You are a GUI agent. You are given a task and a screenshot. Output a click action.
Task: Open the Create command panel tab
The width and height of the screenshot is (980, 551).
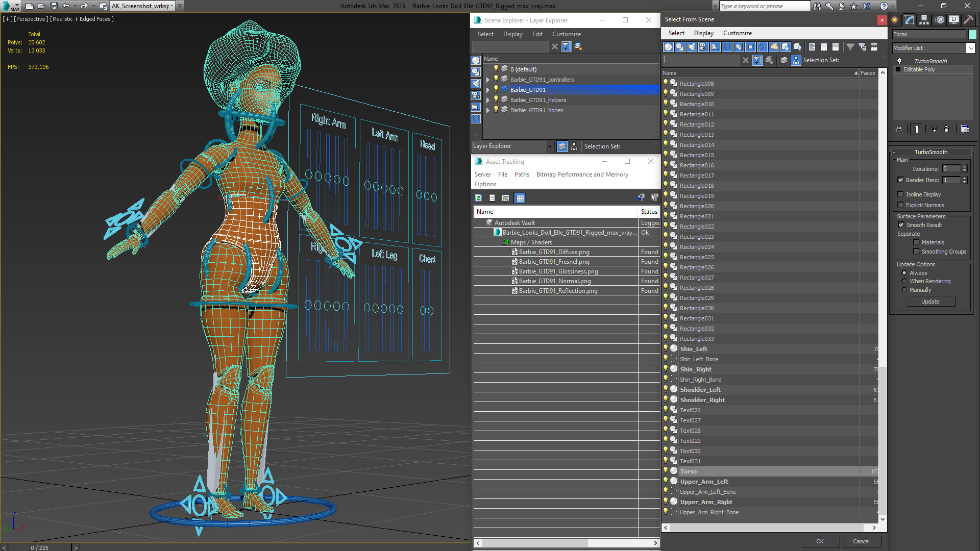(895, 20)
